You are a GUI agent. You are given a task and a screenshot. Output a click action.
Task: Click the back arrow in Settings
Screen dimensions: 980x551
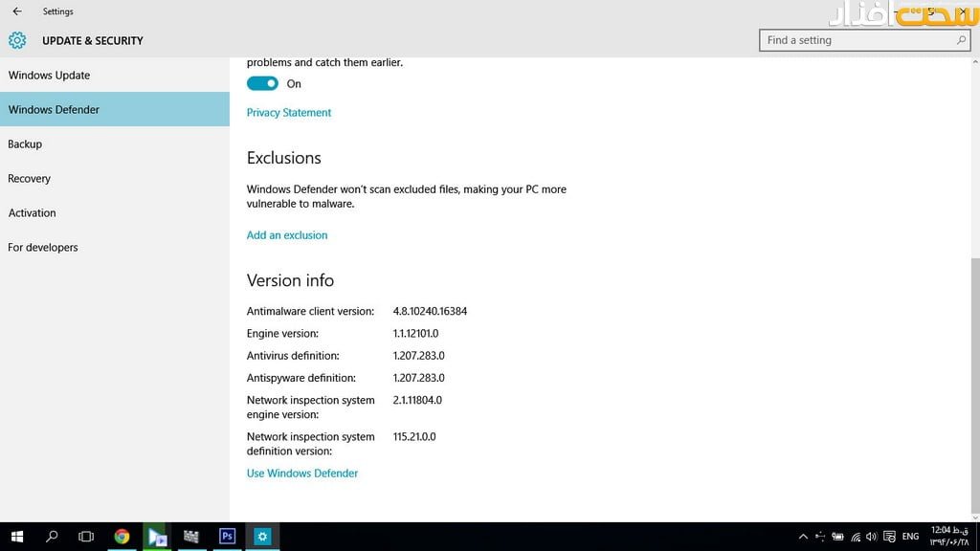[x=16, y=11]
